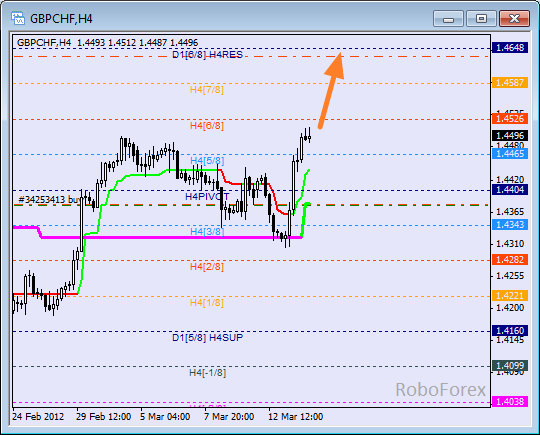Select the OHLC header line 1.4493 1.4512 1.4487 1.4496
Image resolution: width=540 pixels, height=435 pixels.
tap(137, 43)
